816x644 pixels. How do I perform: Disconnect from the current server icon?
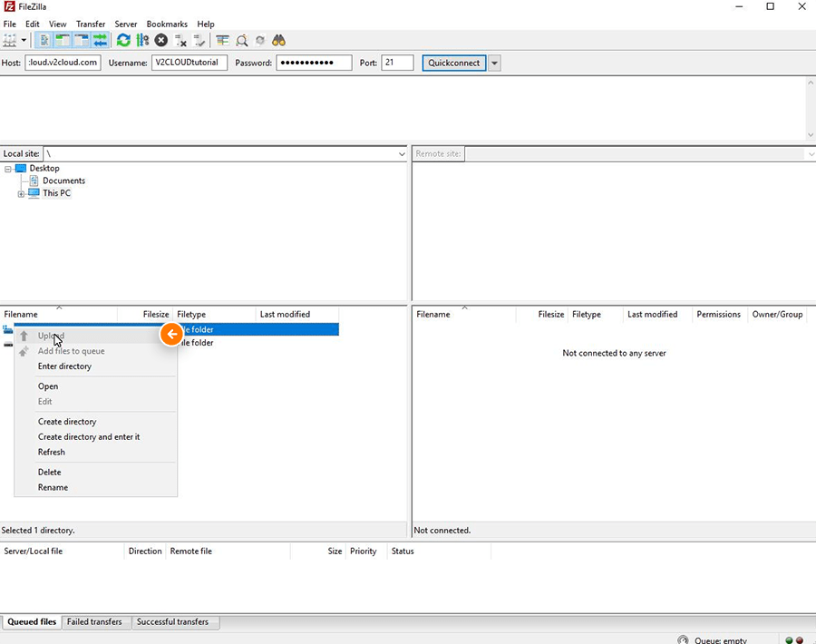[180, 40]
